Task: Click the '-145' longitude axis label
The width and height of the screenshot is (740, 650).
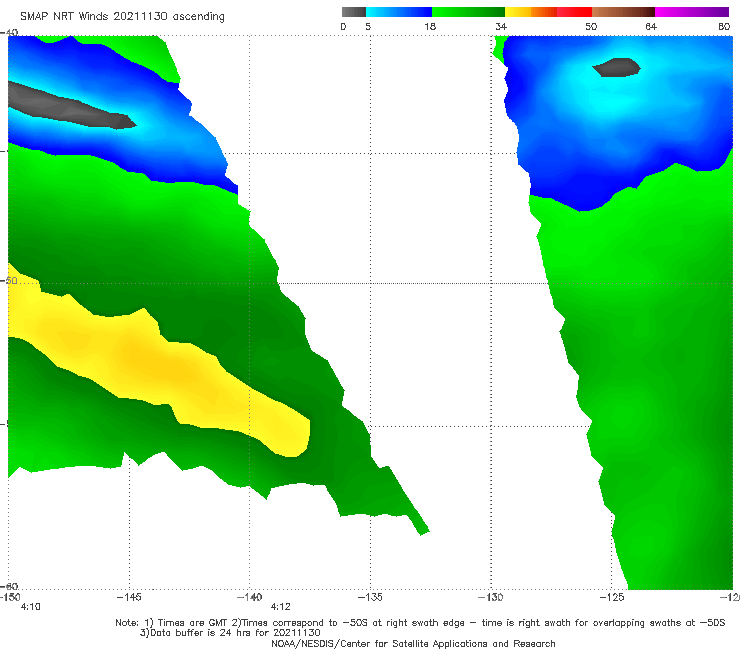Action: pos(129,597)
